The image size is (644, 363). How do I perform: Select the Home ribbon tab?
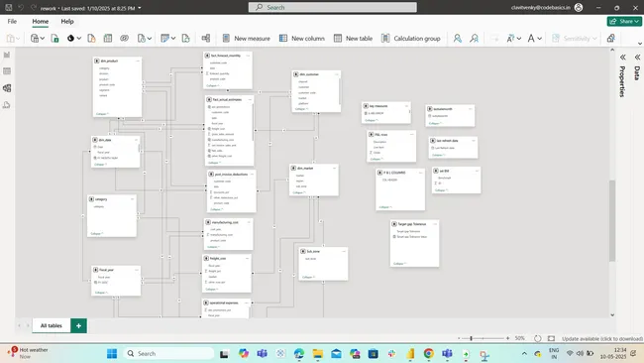[x=41, y=22]
